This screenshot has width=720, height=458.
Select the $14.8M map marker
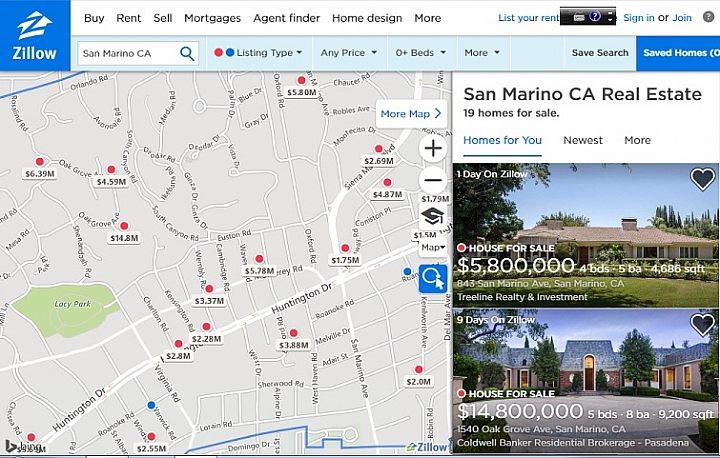click(x=124, y=226)
